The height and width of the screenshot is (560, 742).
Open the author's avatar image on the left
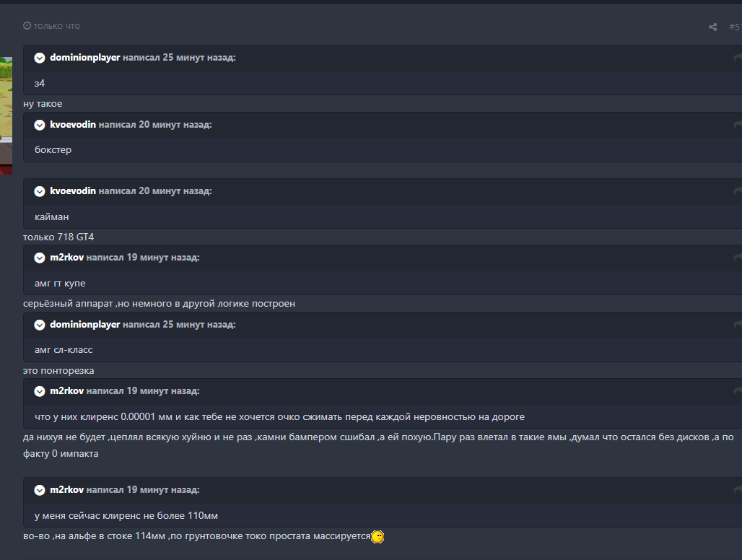[x=6, y=115]
